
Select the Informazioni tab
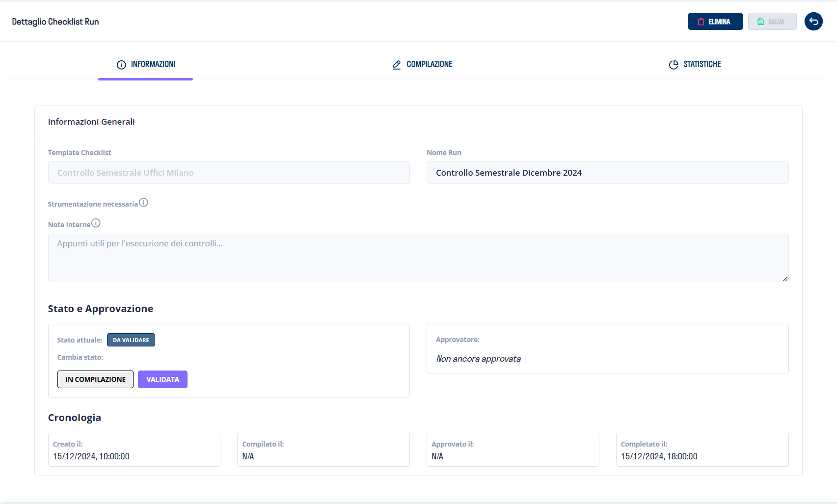pyautogui.click(x=153, y=64)
